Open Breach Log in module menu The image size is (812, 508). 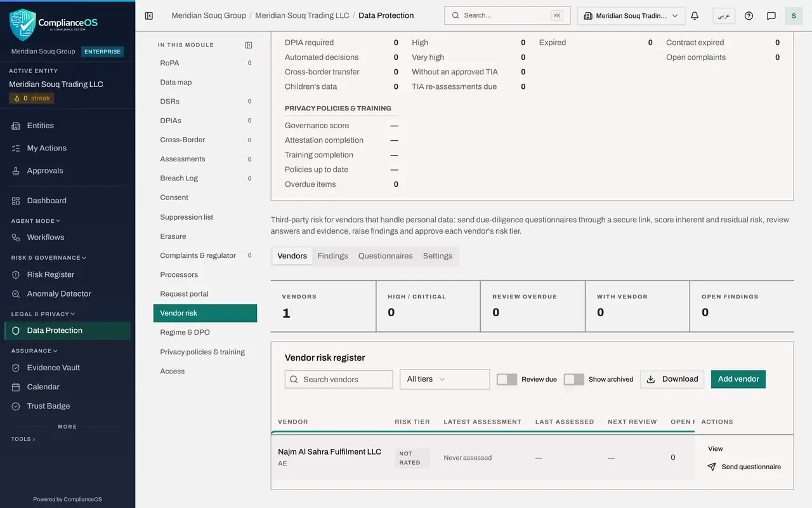(205, 178)
